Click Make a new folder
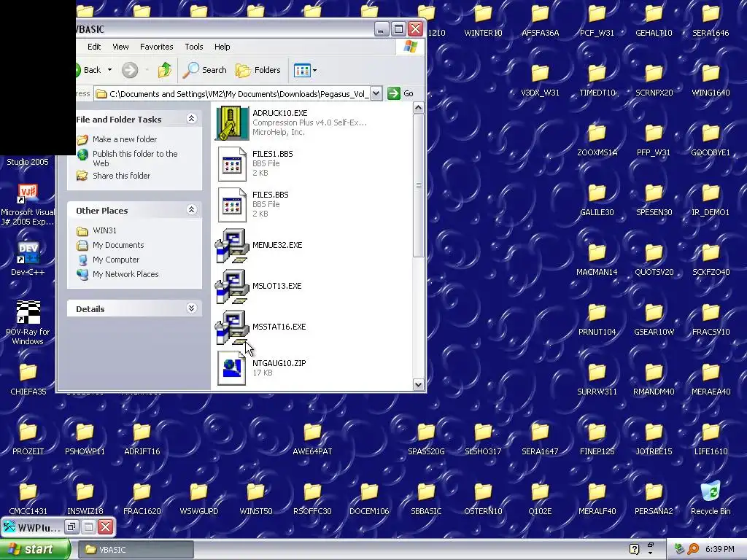Viewport: 747px width, 560px height. coord(124,139)
